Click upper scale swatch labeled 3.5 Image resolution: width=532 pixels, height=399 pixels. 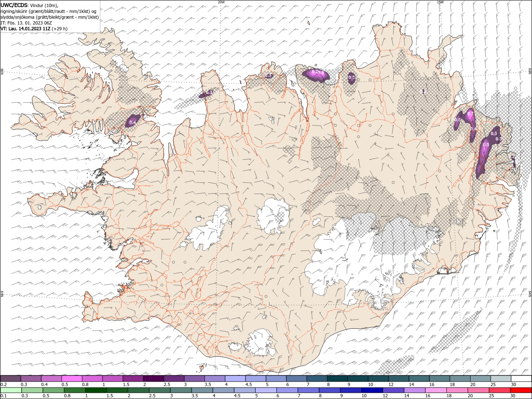pos(214,379)
